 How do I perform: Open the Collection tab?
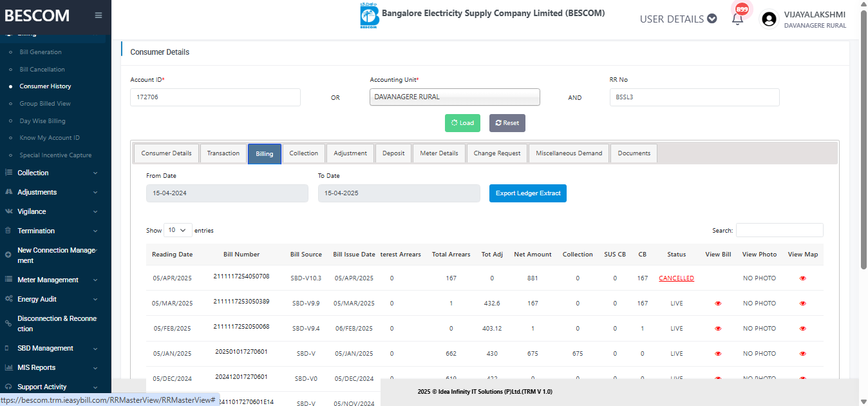pos(304,153)
